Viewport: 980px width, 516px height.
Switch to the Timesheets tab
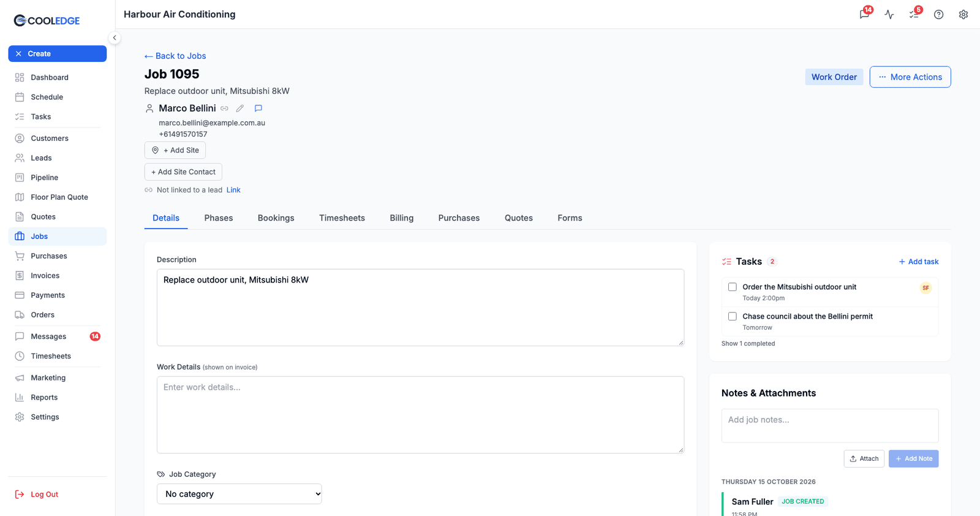(x=342, y=218)
